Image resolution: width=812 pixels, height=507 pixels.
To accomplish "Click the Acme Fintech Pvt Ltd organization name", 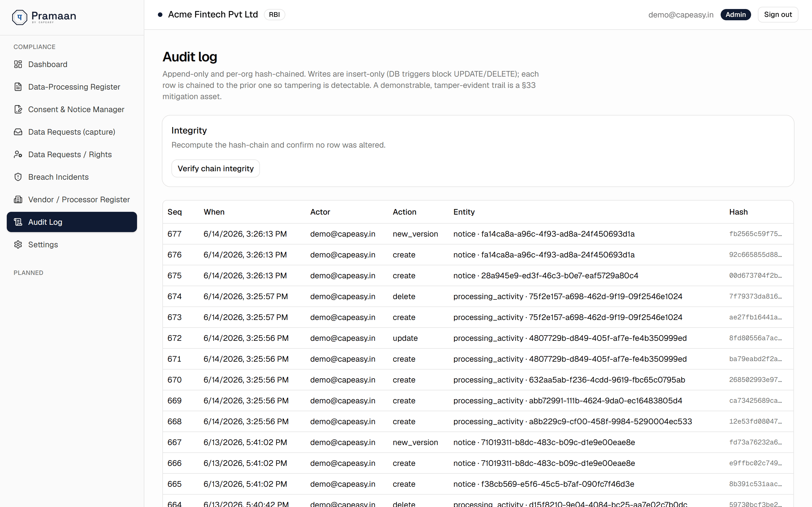I will click(x=213, y=14).
